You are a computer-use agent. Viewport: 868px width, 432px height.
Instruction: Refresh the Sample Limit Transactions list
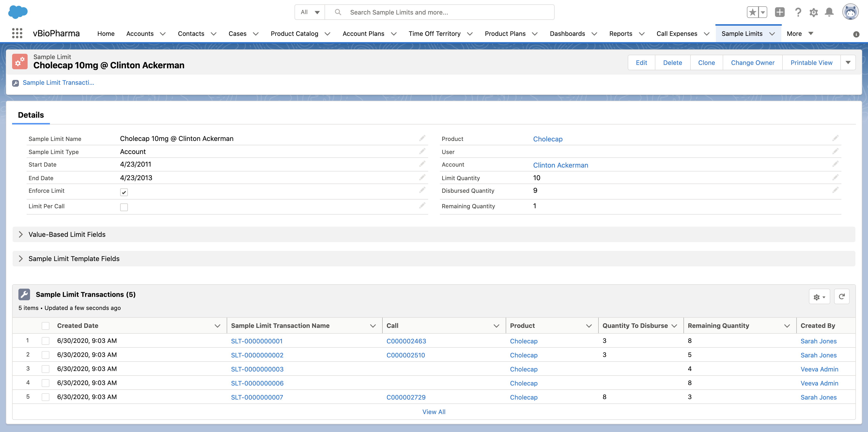click(841, 297)
